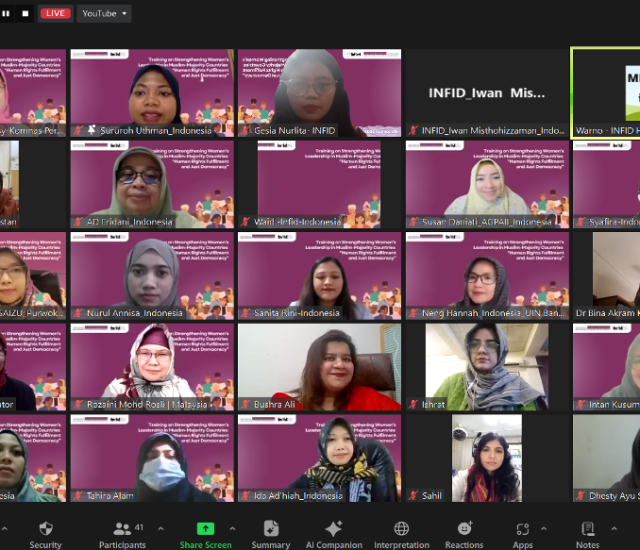Screen dimensions: 640x550
Task: Pause the live stream
Action: [x=6, y=13]
